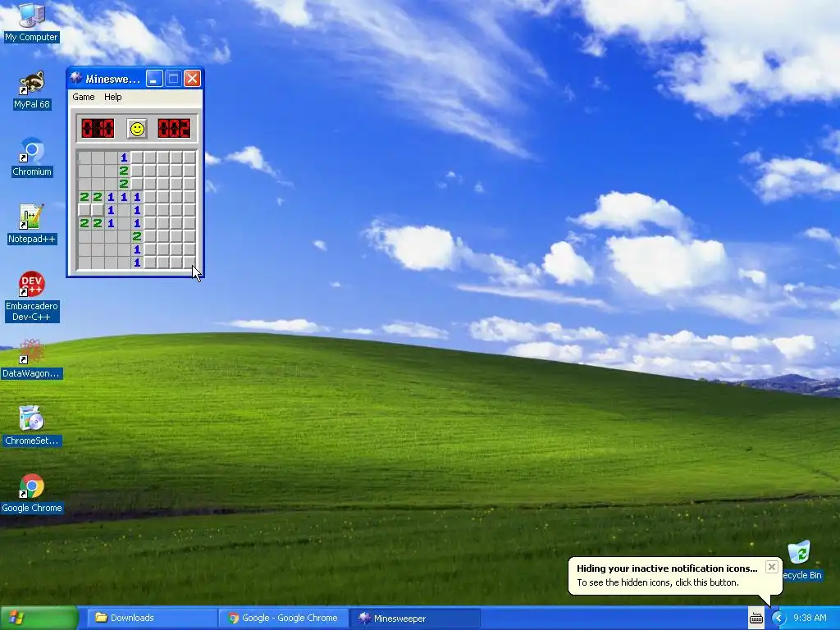Switch to Google - Google Chrome in the taskbar
Viewport: 840px width, 630px height.
point(283,618)
